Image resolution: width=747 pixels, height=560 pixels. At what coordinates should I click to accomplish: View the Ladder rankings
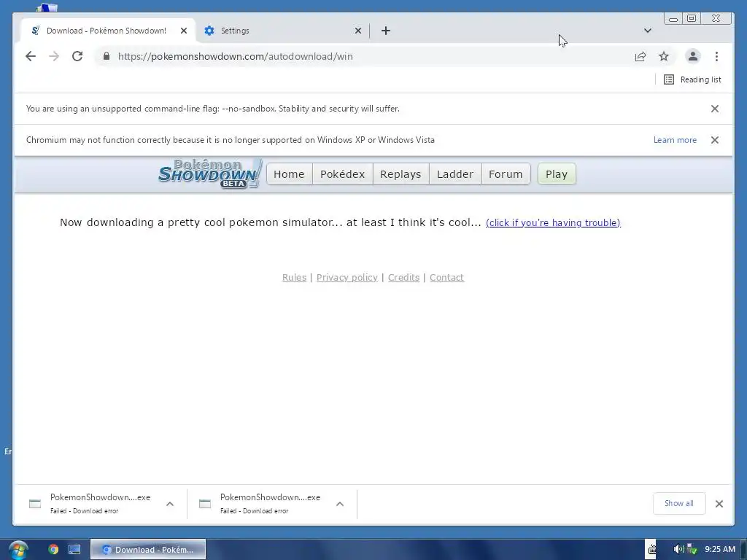pos(455,174)
